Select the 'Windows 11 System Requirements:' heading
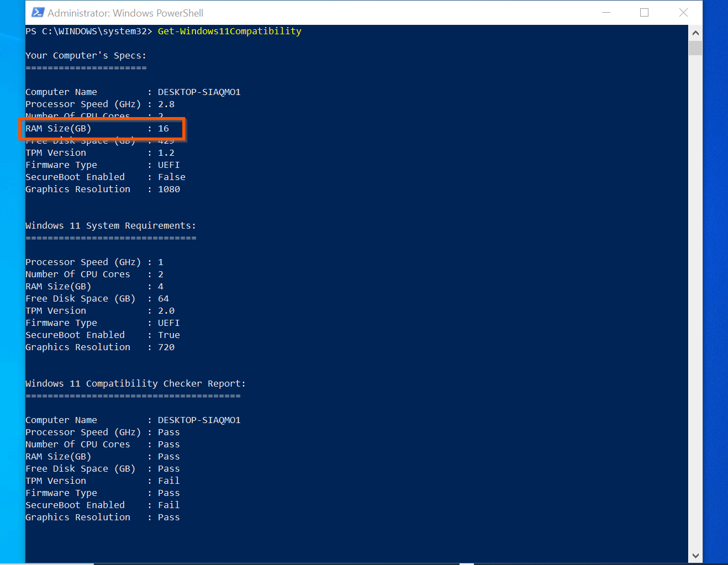Image resolution: width=728 pixels, height=565 pixels. pyautogui.click(x=110, y=226)
